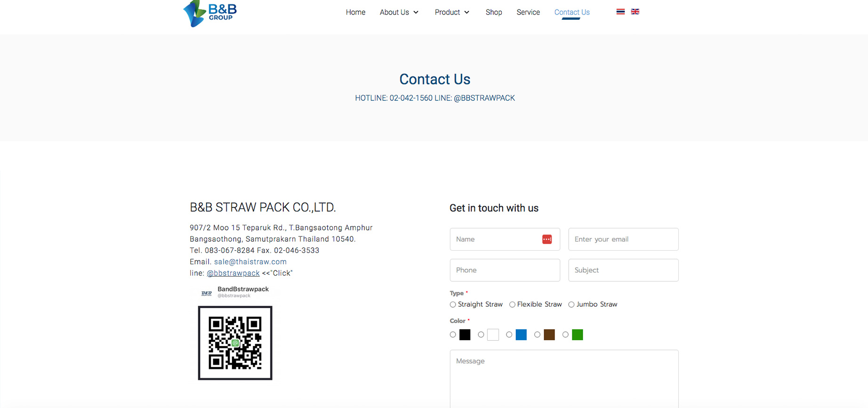Choose the white color radio button
Viewport: 868px width, 408px height.
(x=481, y=335)
